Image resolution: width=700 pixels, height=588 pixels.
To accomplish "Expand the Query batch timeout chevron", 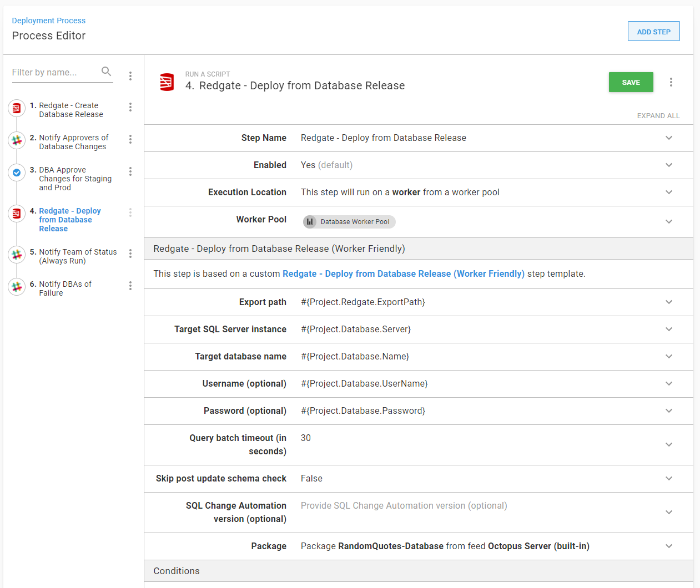I will 669,445.
